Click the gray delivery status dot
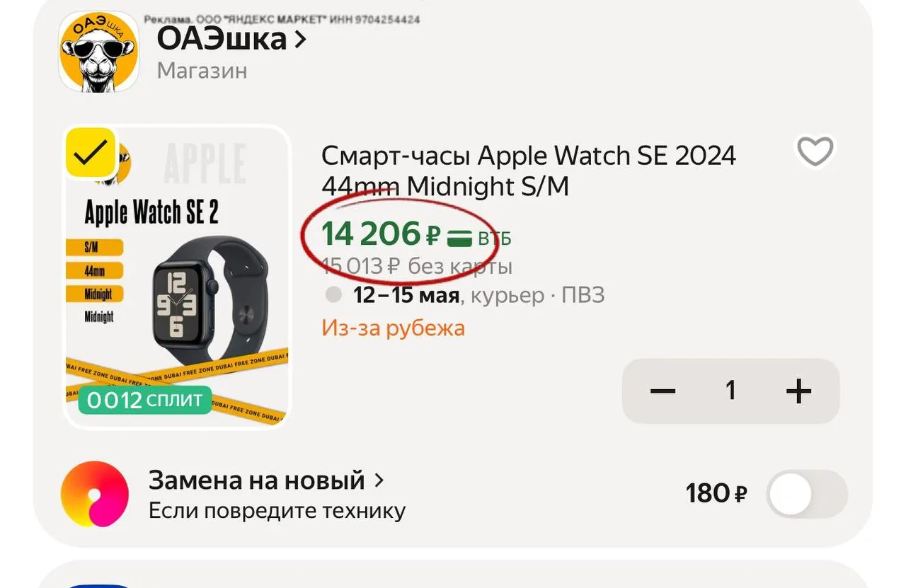This screenshot has width=906, height=588. (333, 294)
